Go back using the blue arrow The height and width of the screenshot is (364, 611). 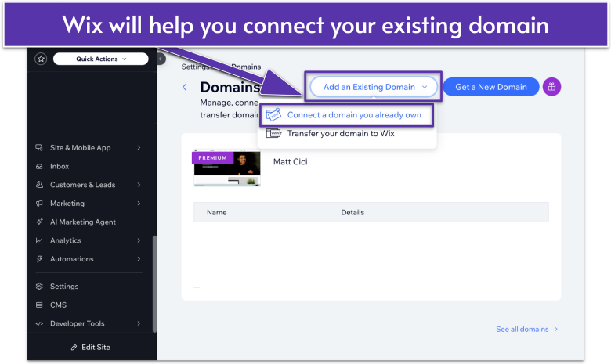185,87
